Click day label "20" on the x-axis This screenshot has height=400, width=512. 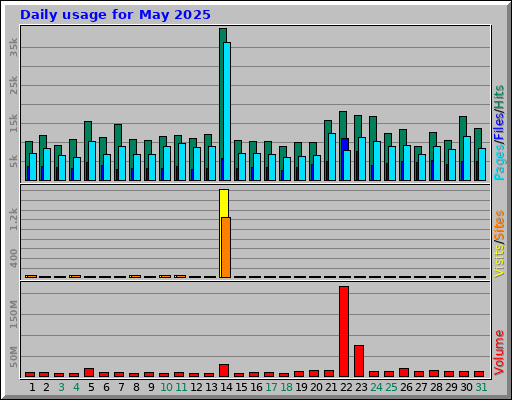point(316,387)
